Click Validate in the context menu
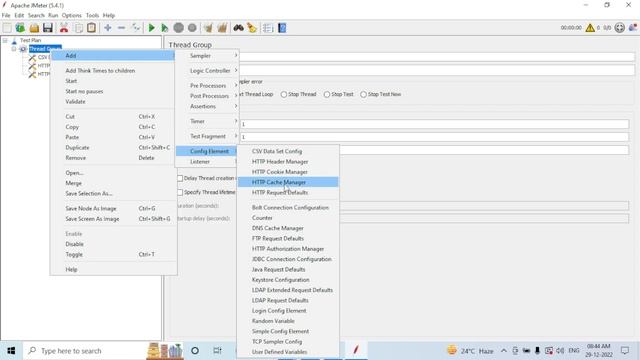The image size is (640, 360). click(113, 102)
